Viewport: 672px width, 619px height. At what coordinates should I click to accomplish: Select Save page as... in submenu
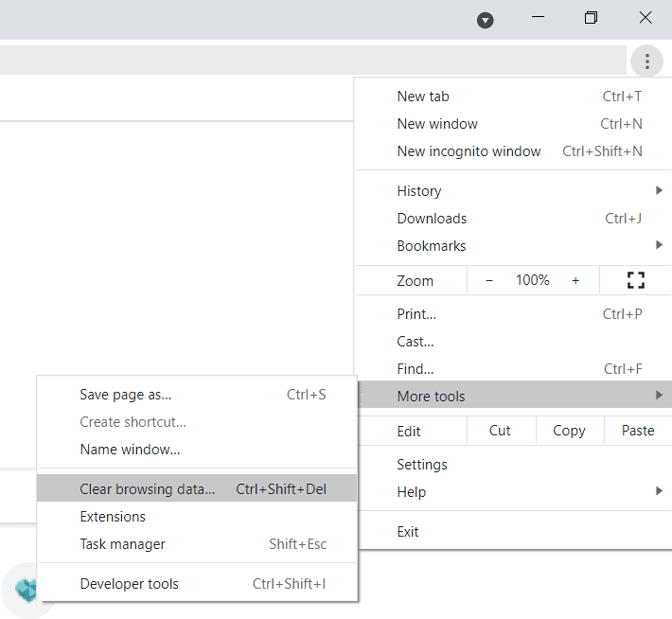(x=197, y=395)
